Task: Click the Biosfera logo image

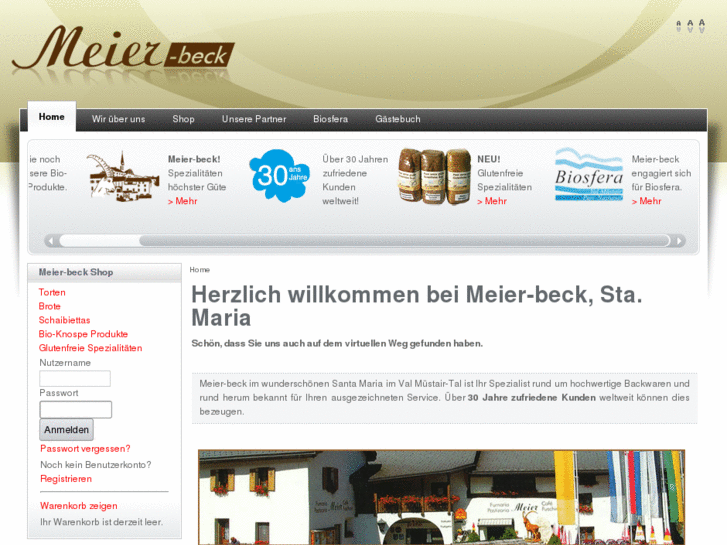Action: (x=589, y=174)
